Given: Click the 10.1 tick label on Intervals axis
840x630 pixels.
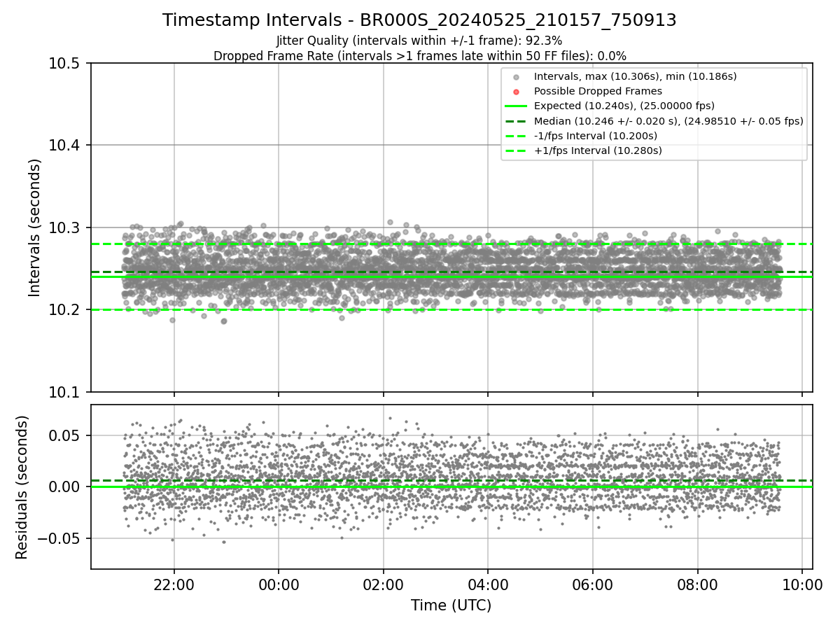Looking at the screenshot, I should click(x=65, y=392).
